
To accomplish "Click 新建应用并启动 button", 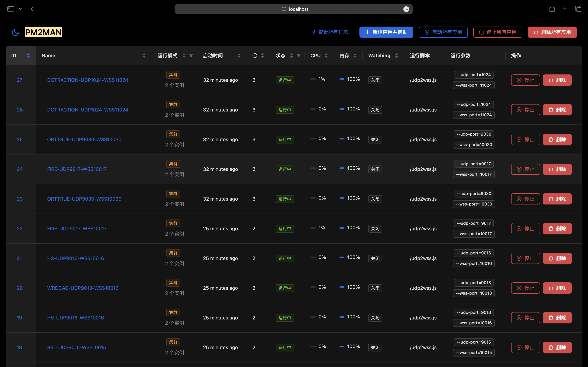I will click(386, 32).
